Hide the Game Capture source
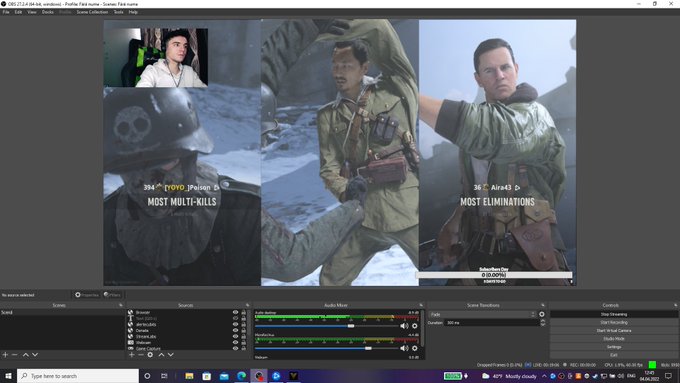 coord(235,348)
